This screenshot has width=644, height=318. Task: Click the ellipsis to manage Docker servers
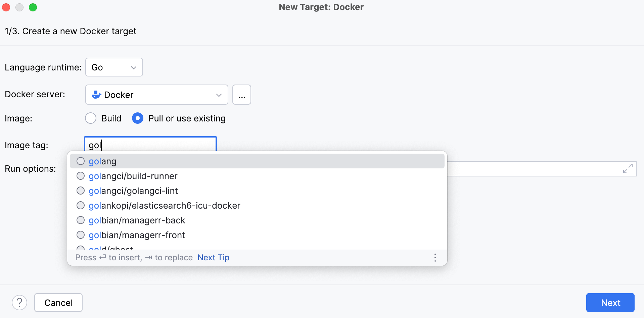click(x=241, y=95)
